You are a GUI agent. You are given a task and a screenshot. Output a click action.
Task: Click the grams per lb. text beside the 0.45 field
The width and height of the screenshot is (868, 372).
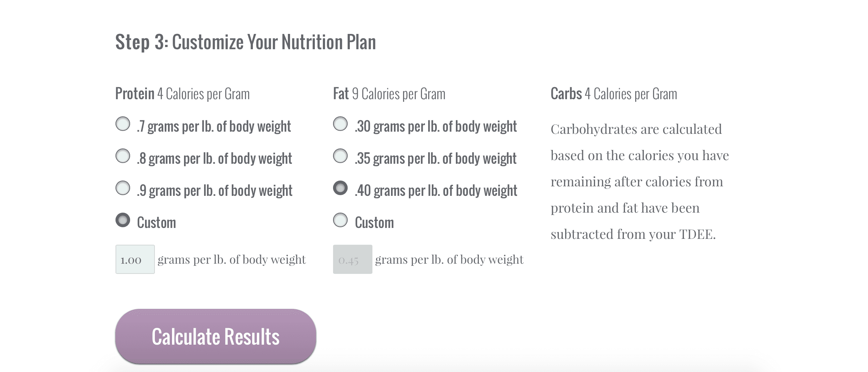[x=449, y=259]
